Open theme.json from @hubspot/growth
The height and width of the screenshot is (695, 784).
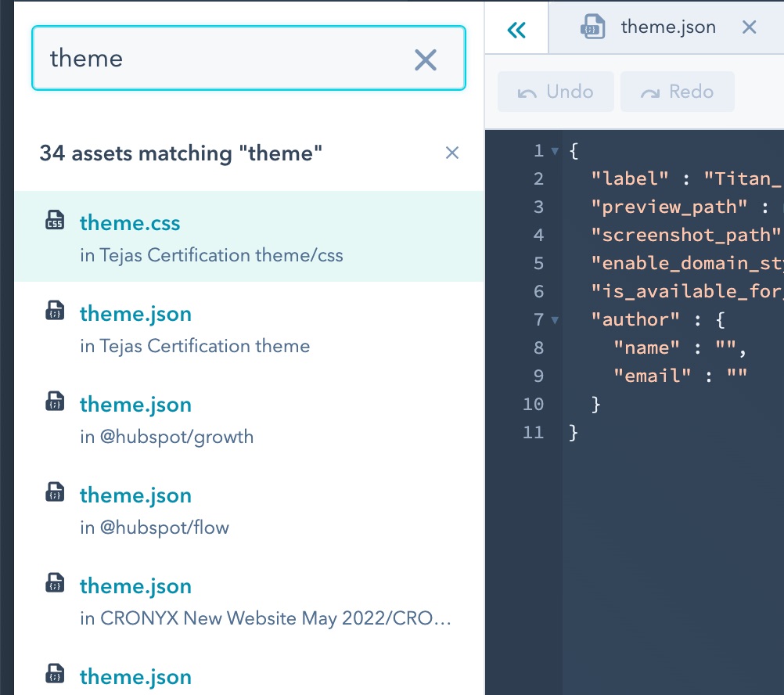(135, 405)
